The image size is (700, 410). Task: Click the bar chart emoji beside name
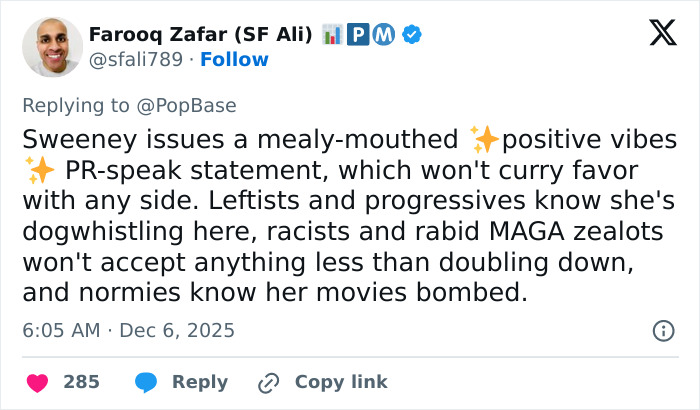pos(332,35)
